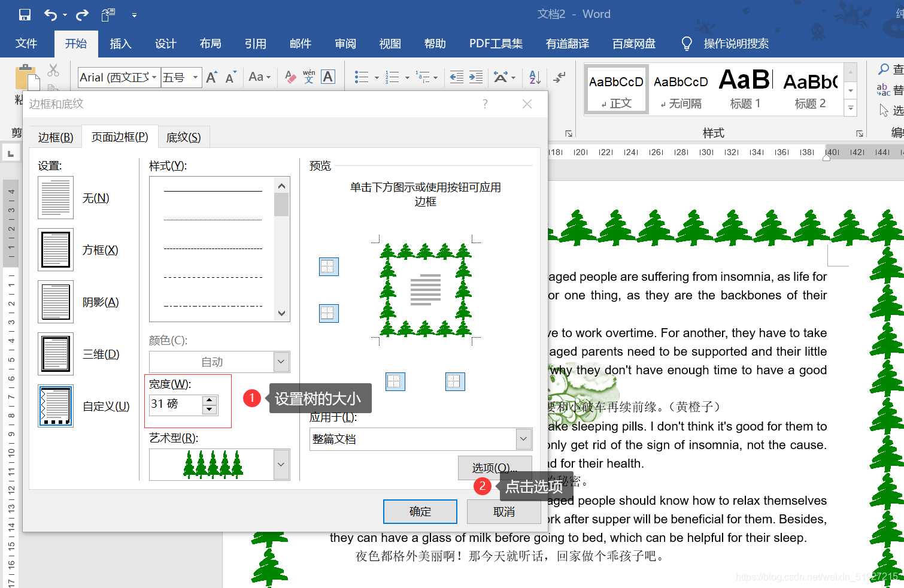904x588 pixels.
Task: Select the Custom border setting
Action: pos(56,406)
